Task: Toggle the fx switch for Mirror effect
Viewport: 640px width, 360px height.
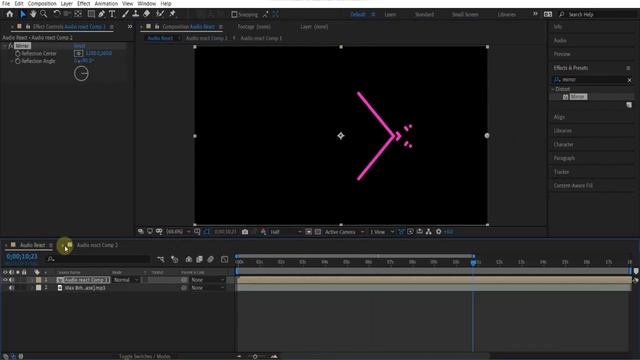Action: [11, 46]
